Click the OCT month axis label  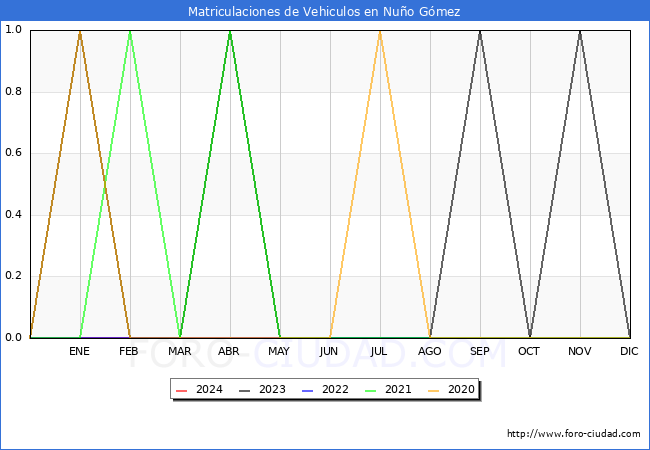tap(529, 351)
